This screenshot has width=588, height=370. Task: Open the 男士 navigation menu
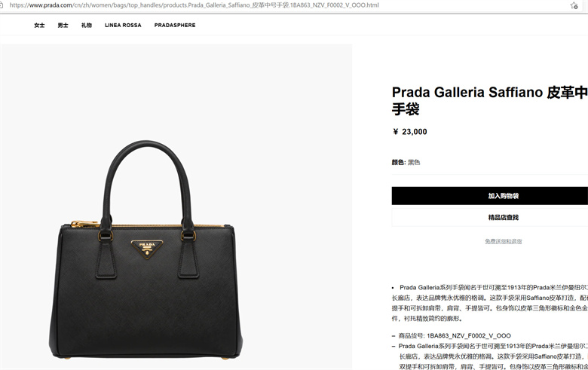pyautogui.click(x=63, y=25)
